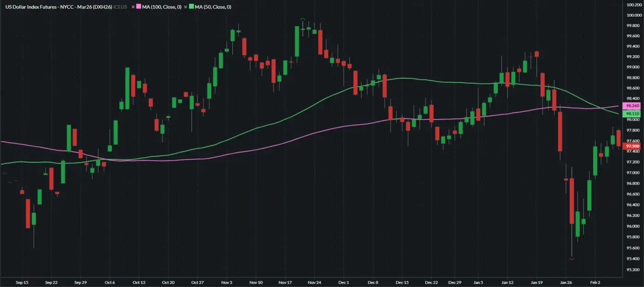644x287 pixels.
Task: Select the MA (50, Close, 0) legend label
Action: click(213, 7)
